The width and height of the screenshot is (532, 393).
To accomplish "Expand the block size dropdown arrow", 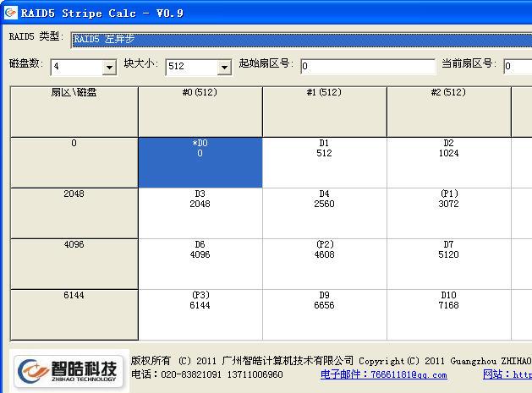I will pyautogui.click(x=224, y=67).
